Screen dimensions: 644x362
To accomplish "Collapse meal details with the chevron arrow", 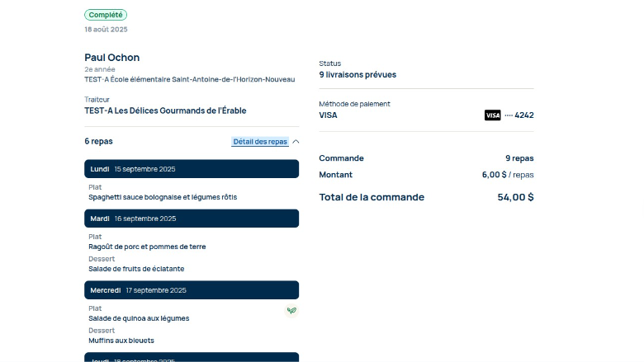I will [296, 142].
